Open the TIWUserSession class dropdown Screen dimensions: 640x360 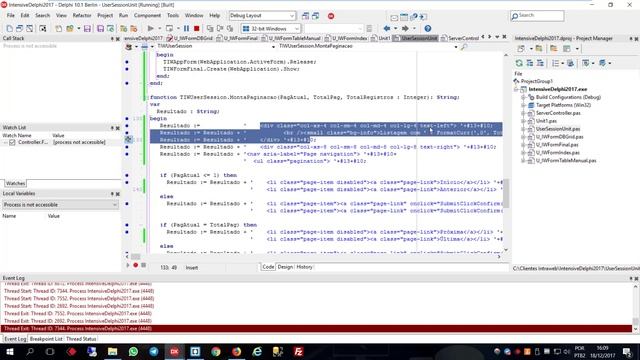[x=273, y=47]
